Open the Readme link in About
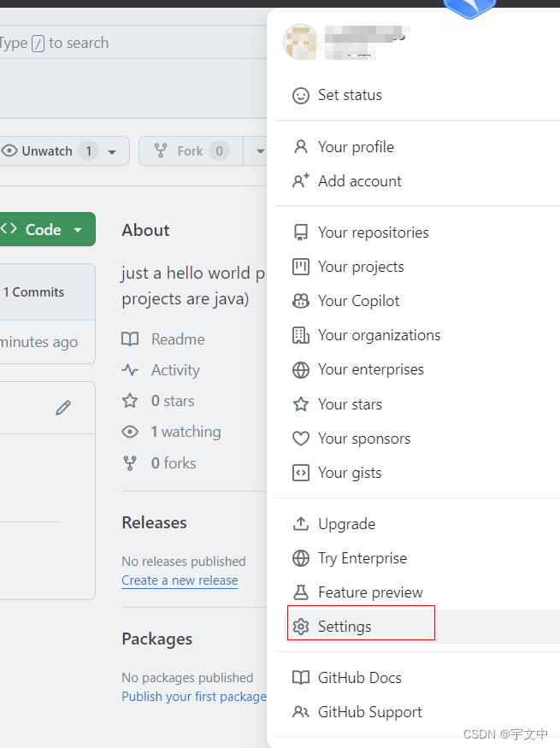 tap(178, 339)
